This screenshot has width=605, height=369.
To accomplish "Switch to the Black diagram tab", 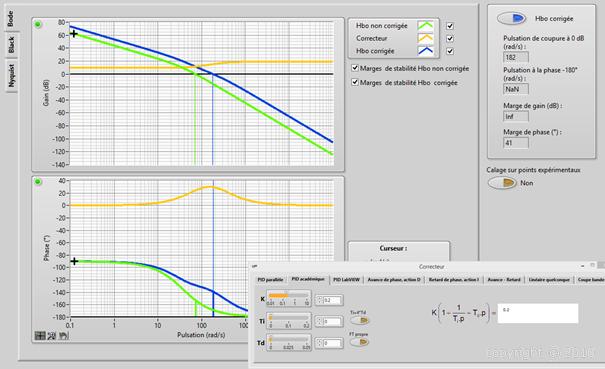I will pyautogui.click(x=11, y=45).
